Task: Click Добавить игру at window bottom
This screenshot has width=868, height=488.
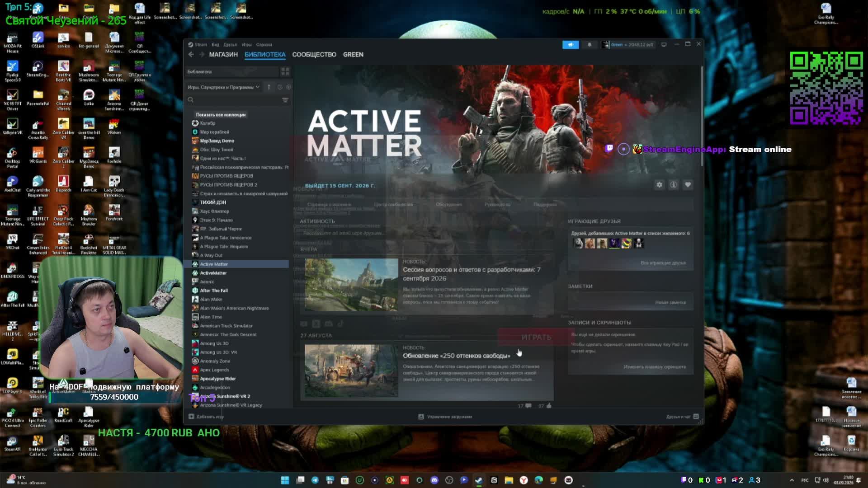Action: pyautogui.click(x=206, y=417)
